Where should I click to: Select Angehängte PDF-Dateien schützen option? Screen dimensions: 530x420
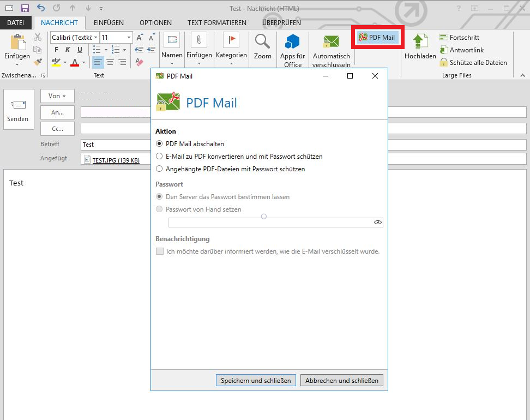[159, 169]
